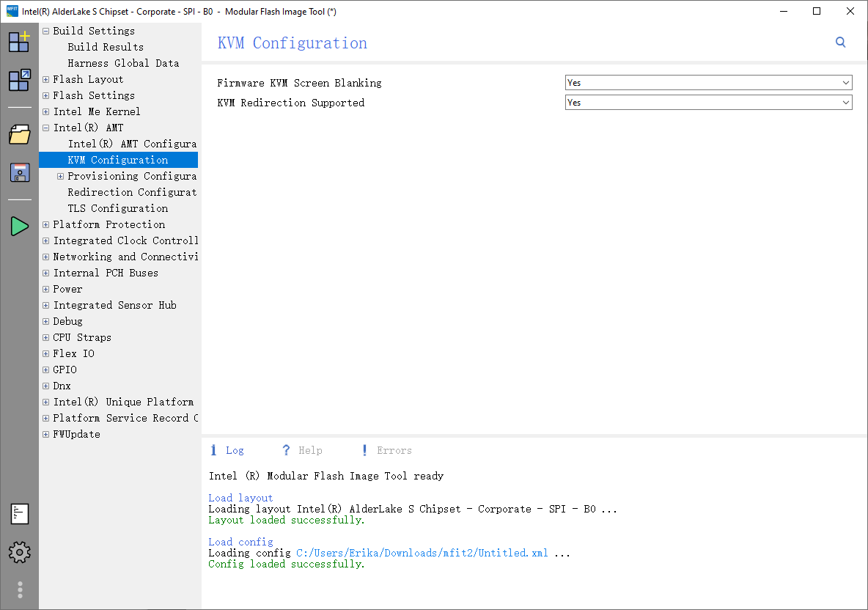Activate the search magnifier icon
The width and height of the screenshot is (868, 610).
point(840,43)
